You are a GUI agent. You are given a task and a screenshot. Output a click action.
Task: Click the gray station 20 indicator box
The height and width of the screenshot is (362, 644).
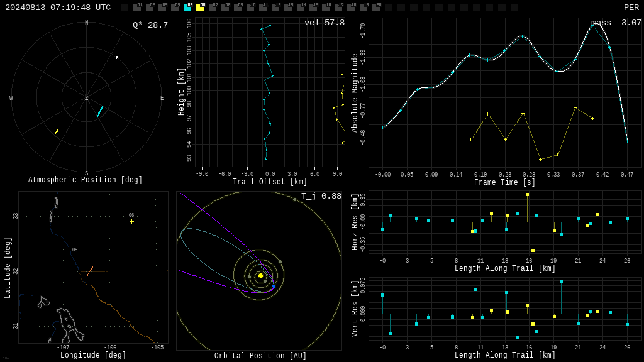coord(376,8)
